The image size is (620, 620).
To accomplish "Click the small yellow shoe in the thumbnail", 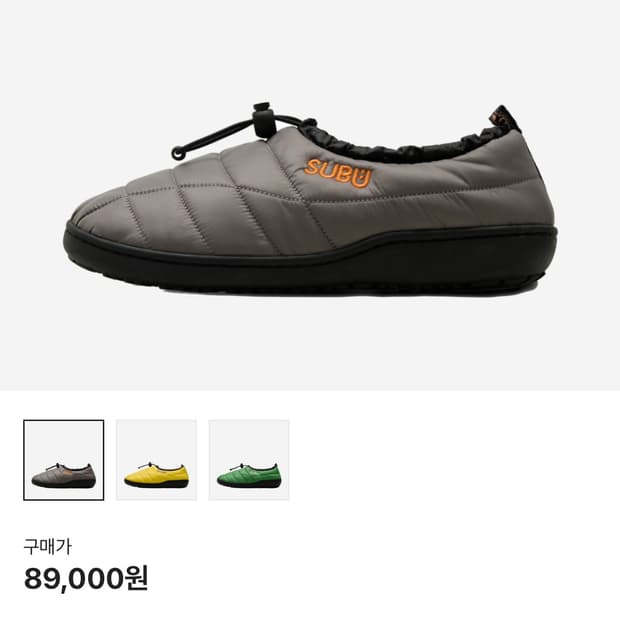I will [x=157, y=474].
